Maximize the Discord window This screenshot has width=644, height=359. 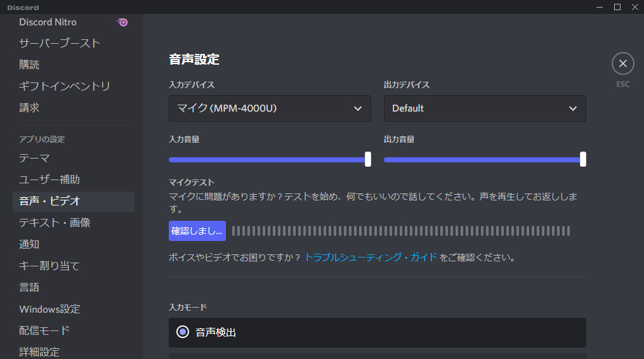coord(617,7)
